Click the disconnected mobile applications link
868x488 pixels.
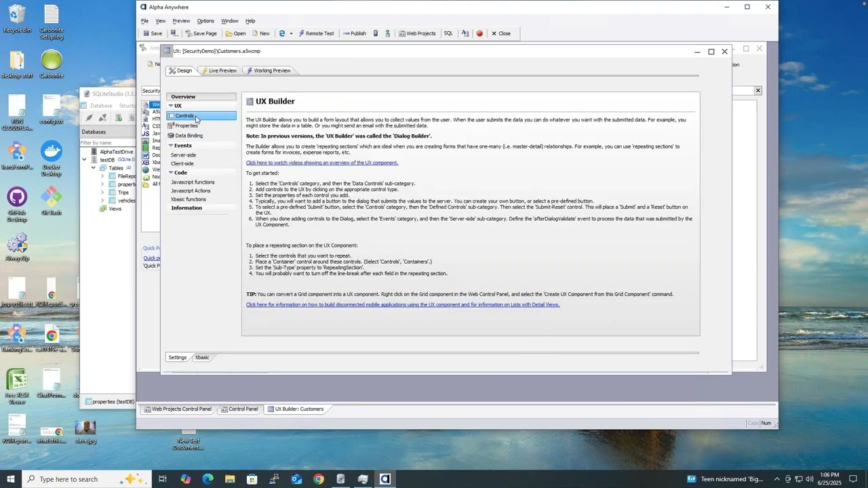click(403, 305)
